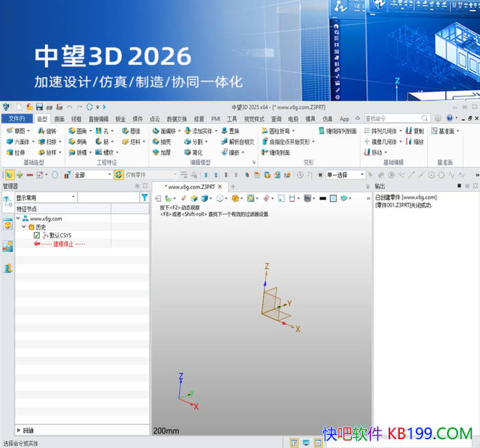Select the Copy (复制) tool
Screen dimensions: 480x448
[415, 131]
